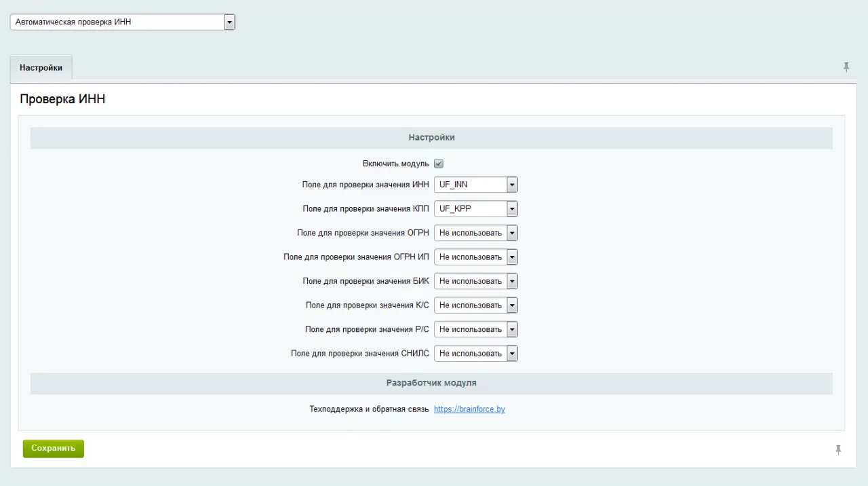Open the Автоматическая проверка ИНН module dropdown
The width and height of the screenshot is (868, 486).
123,22
